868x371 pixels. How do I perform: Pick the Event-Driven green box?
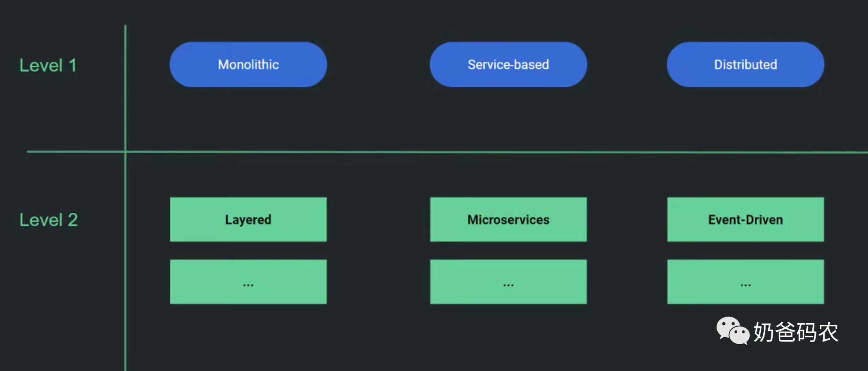[x=745, y=220]
